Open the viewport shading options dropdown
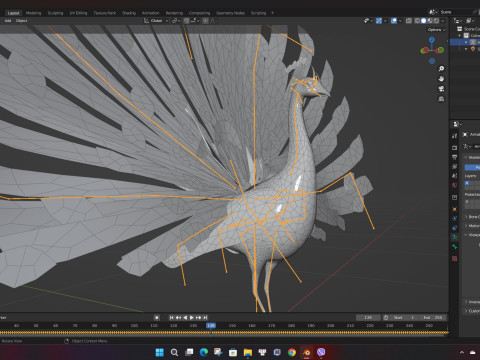 click(x=443, y=21)
